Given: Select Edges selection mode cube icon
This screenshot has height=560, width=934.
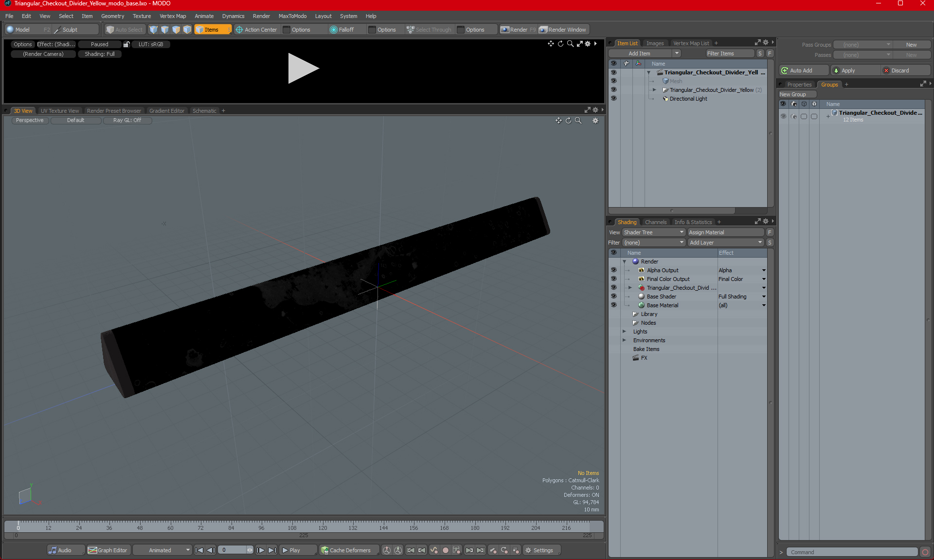Looking at the screenshot, I should (x=165, y=30).
